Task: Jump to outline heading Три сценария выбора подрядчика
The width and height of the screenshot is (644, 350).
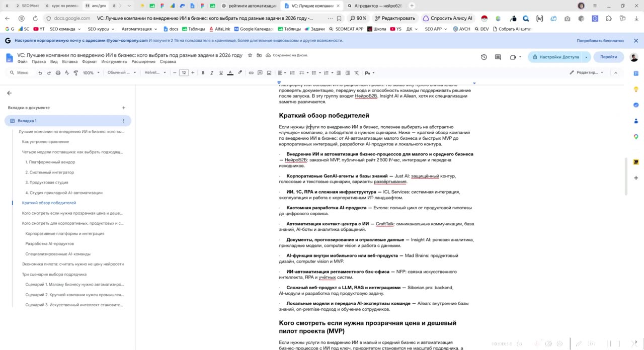Action: click(x=54, y=275)
